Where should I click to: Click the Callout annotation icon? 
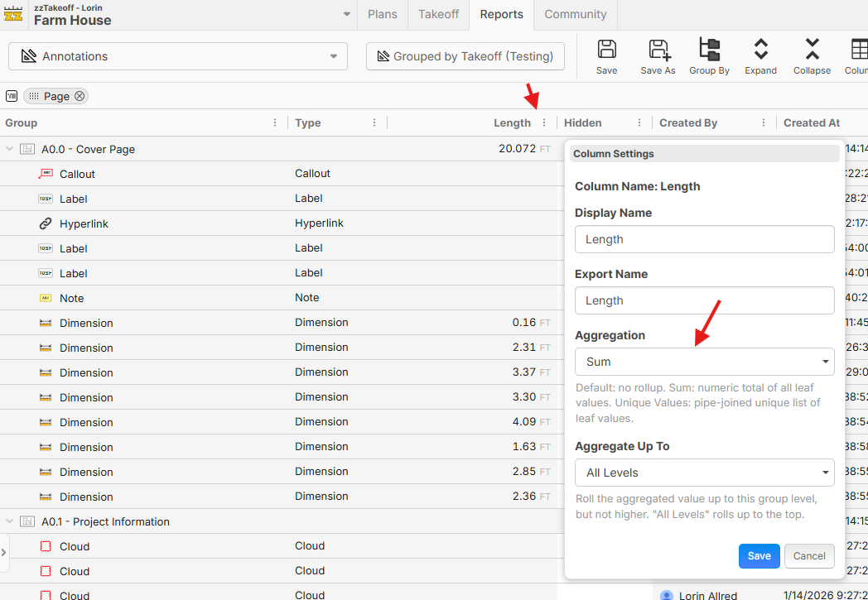[x=46, y=174]
